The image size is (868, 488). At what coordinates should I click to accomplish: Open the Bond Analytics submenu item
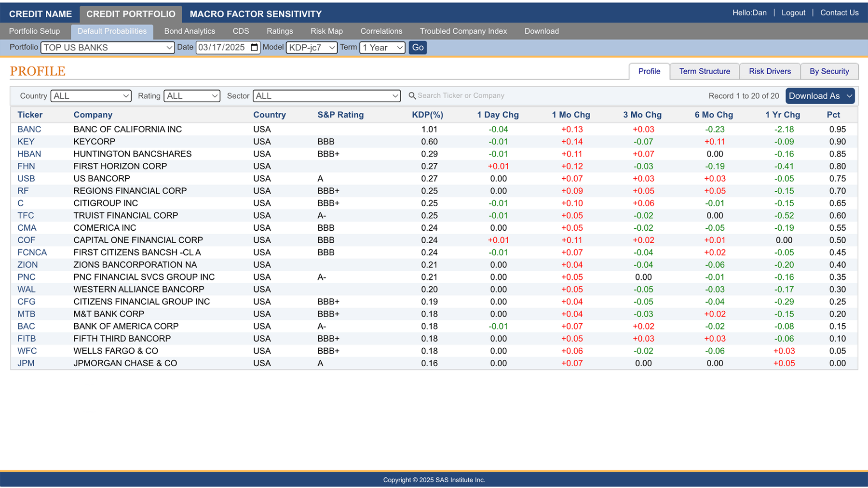click(x=189, y=31)
